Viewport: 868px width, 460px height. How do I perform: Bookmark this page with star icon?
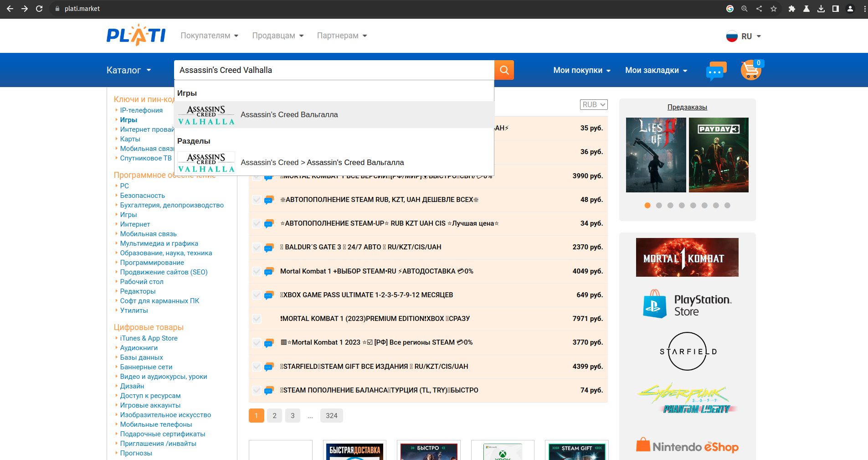click(x=774, y=9)
